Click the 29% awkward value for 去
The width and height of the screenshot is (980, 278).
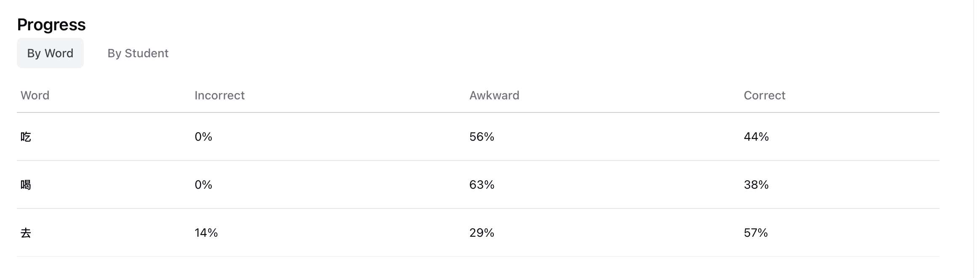482,233
